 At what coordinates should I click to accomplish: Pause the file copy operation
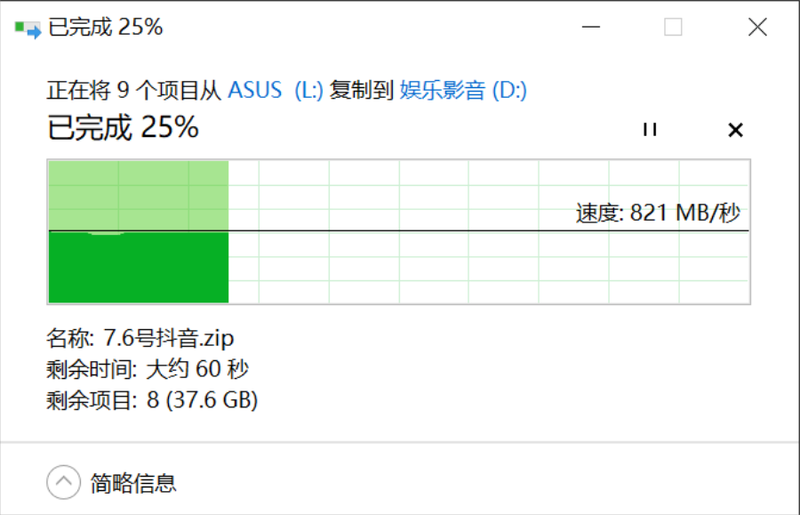click(649, 130)
